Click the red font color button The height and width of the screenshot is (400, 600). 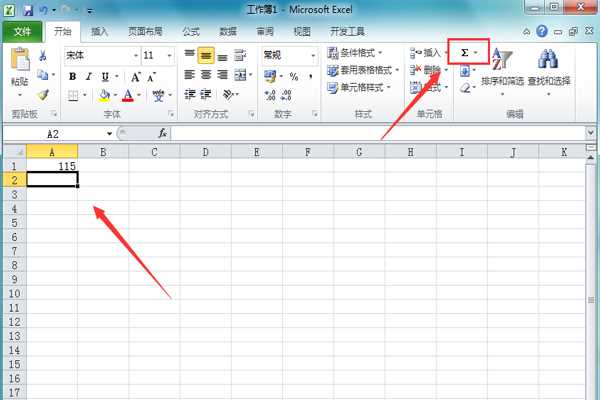pos(127,95)
